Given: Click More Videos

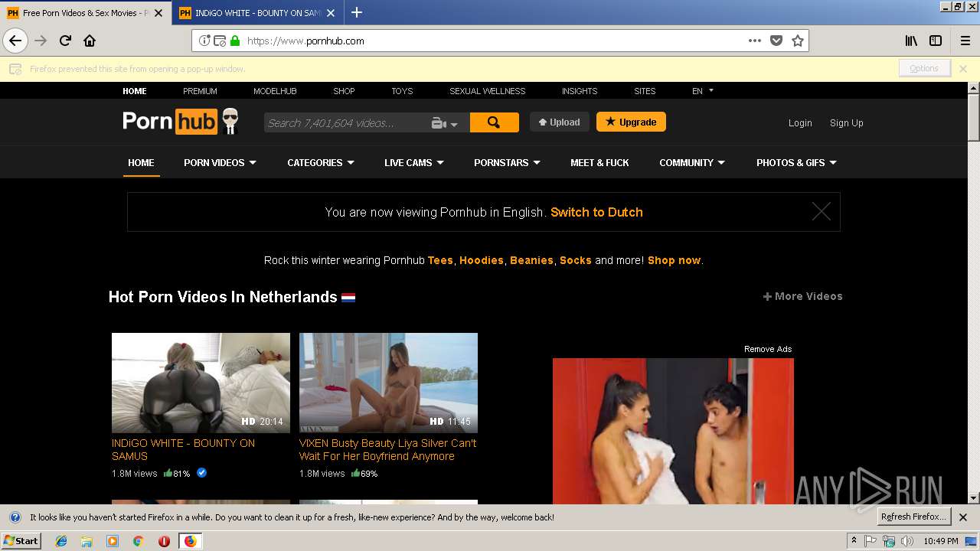Looking at the screenshot, I should point(802,296).
